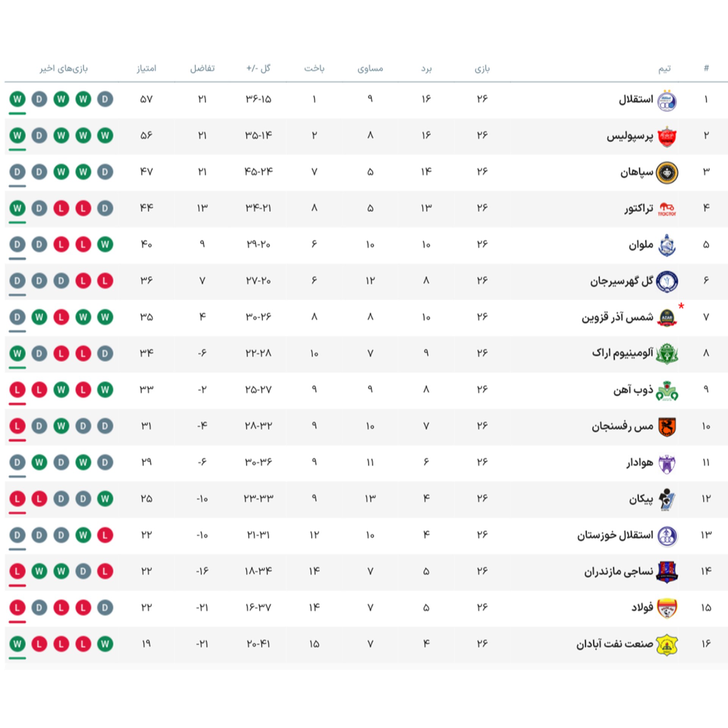Viewport: 728px width, 728px height.
Task: Click the هوادار team name
Action: click(640, 462)
